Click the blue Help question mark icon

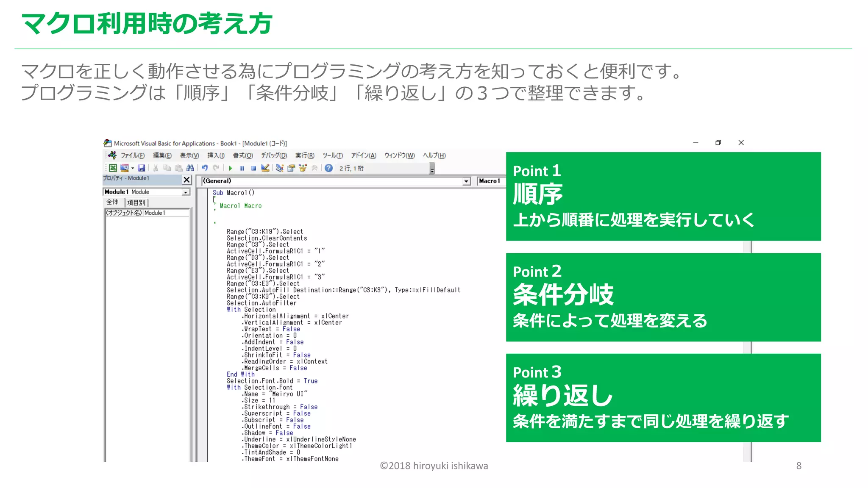pos(328,168)
